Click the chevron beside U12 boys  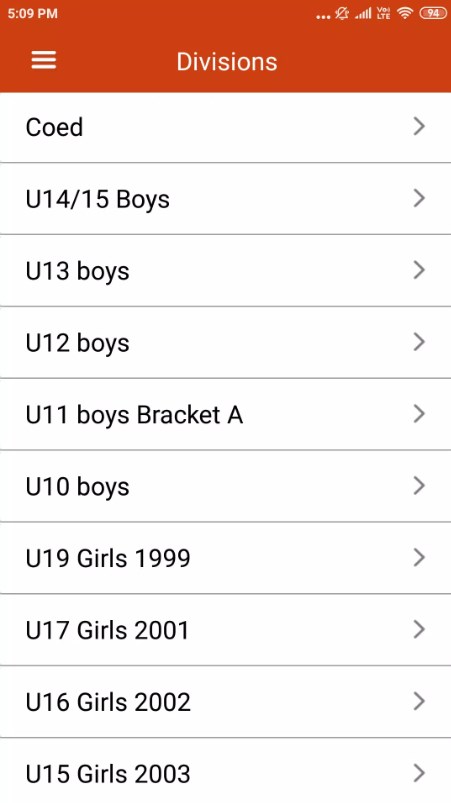tap(419, 342)
